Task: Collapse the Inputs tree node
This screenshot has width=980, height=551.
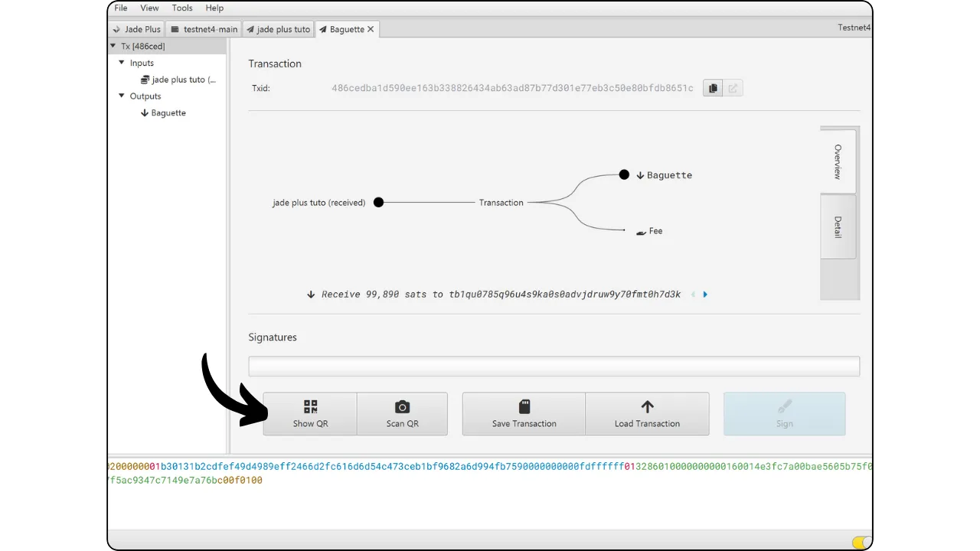Action: tap(122, 63)
